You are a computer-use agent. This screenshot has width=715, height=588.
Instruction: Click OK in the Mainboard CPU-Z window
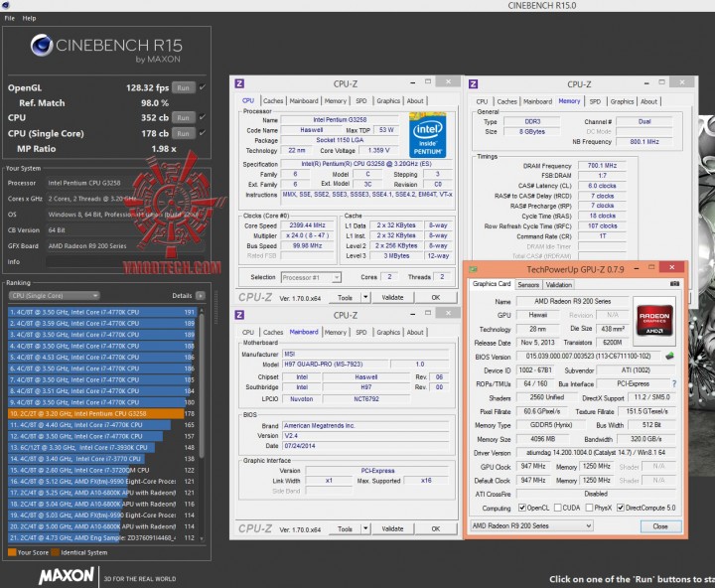(436, 528)
